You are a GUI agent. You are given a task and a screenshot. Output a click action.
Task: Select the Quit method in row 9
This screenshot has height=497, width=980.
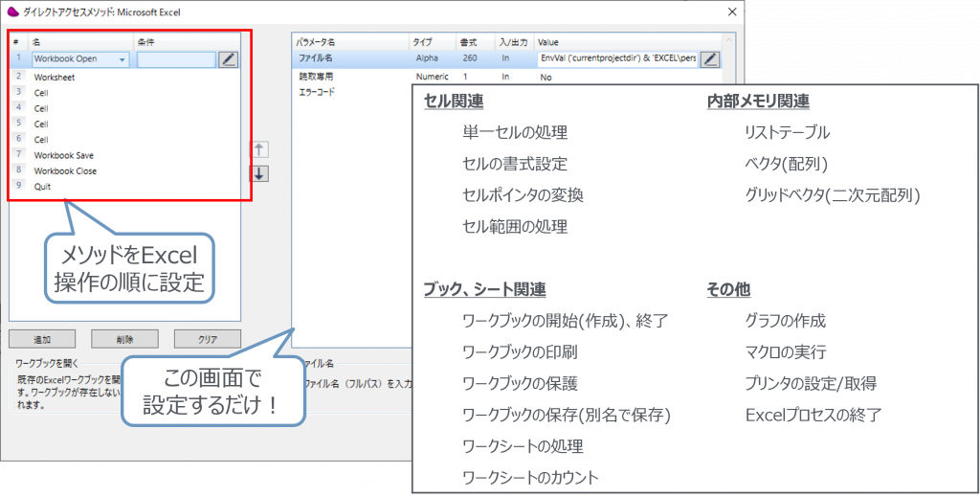[x=42, y=187]
